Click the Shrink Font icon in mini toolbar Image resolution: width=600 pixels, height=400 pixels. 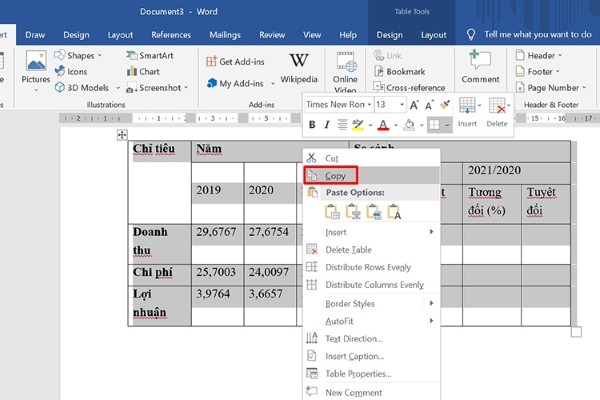[x=429, y=105]
